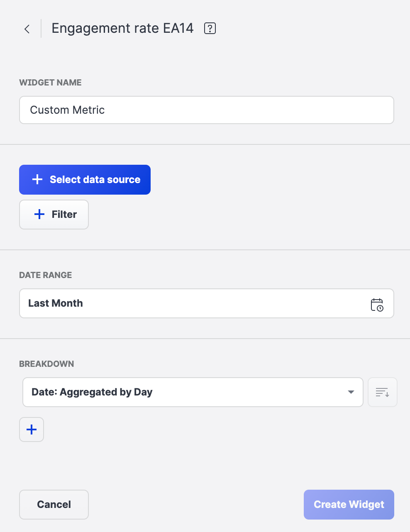Open the help tooltip for Engagement rate EA14
The image size is (410, 532).
tap(210, 28)
